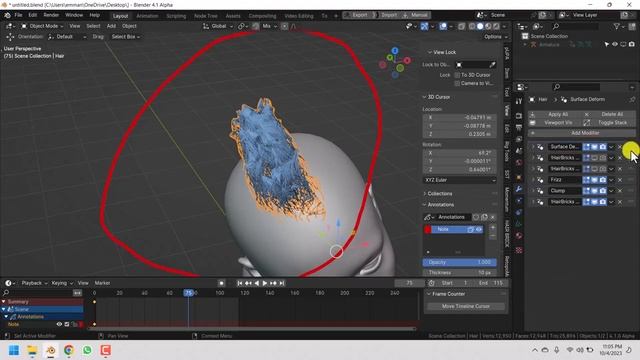Open the Global transform orientation dropdown
Screen dimensions: 640x360
tap(218, 26)
